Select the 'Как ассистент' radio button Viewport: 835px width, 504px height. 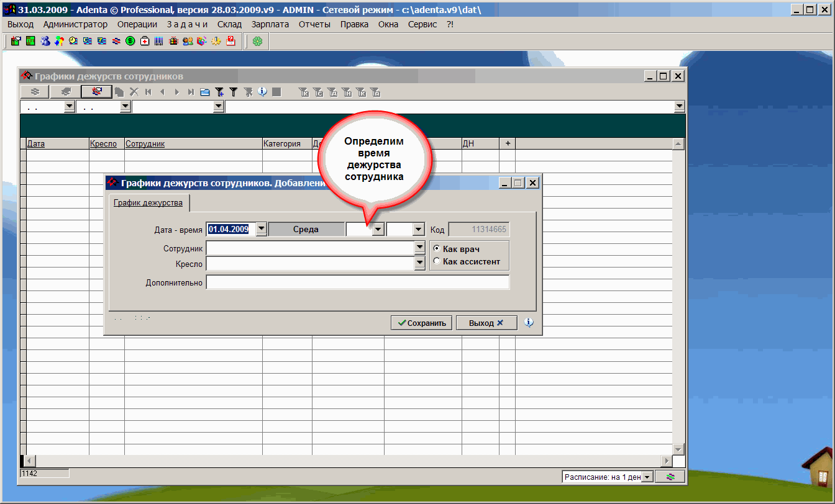click(x=437, y=261)
